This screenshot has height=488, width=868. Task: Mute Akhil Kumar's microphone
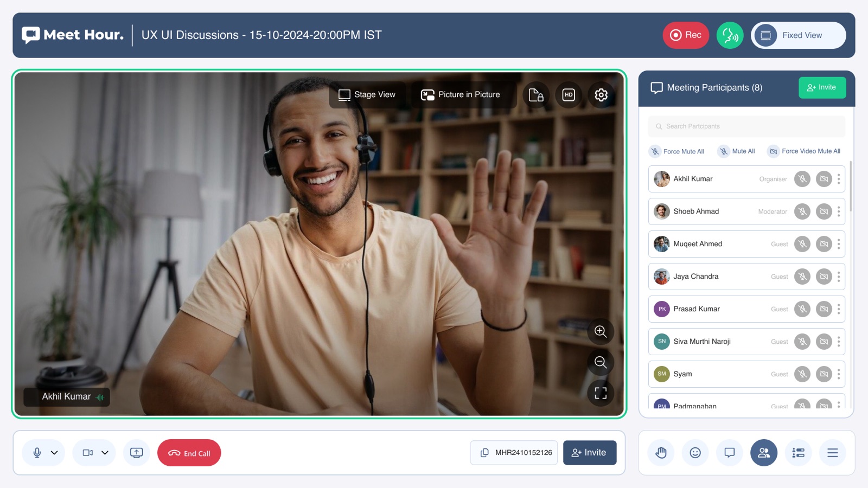pyautogui.click(x=802, y=179)
